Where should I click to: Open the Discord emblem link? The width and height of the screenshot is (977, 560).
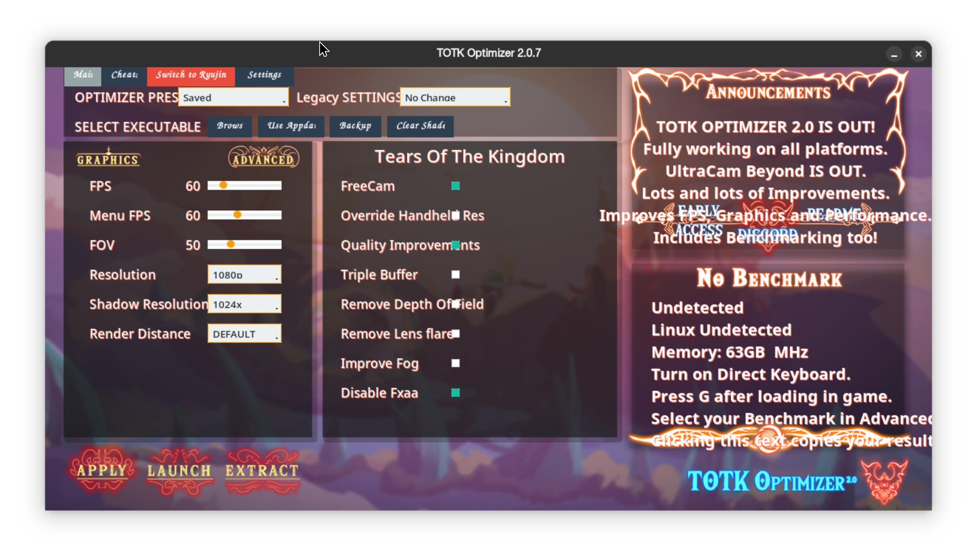tap(768, 233)
